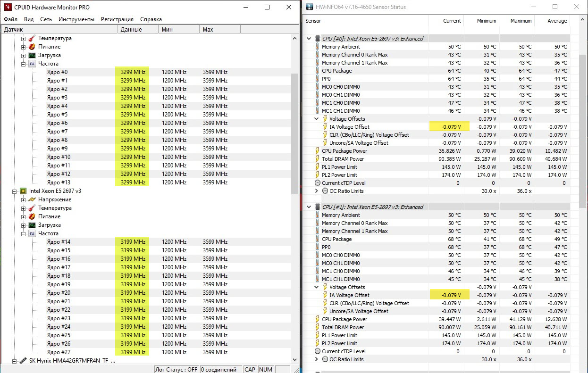Click bolt icon of CPU [#1] Uncore/SA Voltage Offset
This screenshot has width=588, height=373.
(x=325, y=311)
